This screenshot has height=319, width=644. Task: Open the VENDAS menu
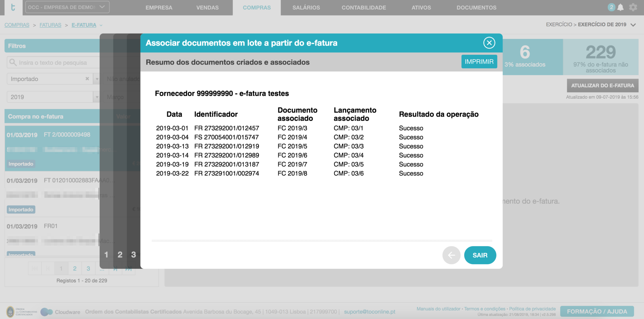point(208,8)
